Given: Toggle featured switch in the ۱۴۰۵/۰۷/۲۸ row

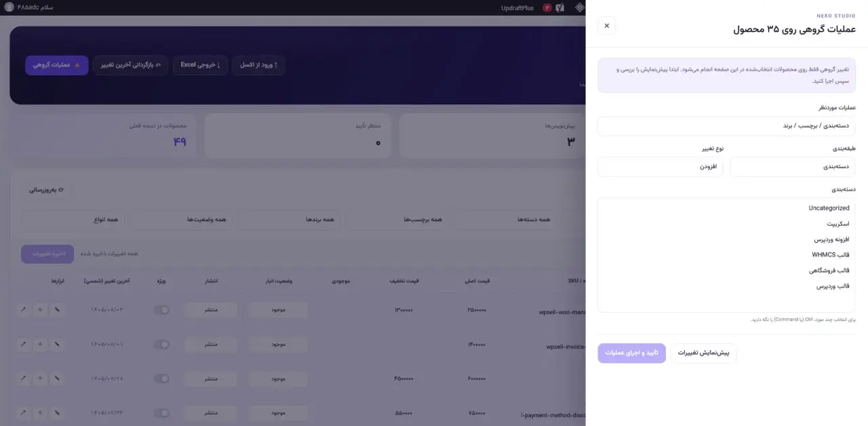Looking at the screenshot, I should 161,379.
